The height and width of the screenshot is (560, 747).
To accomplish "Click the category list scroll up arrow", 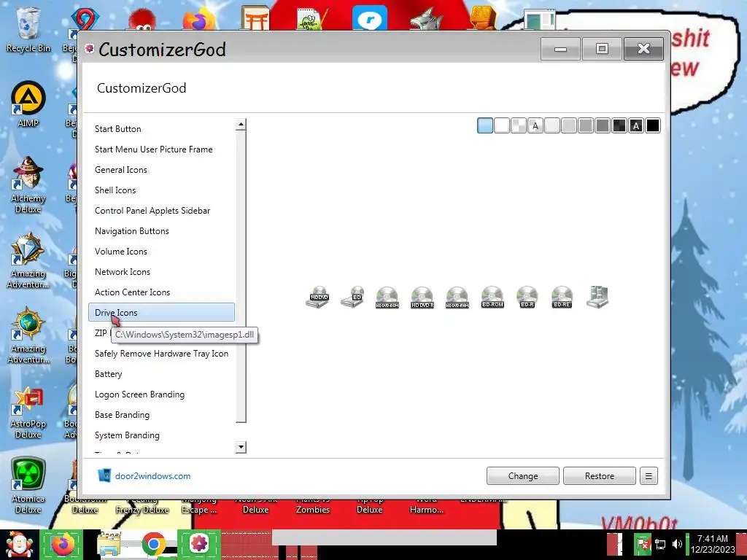I will 241,124.
